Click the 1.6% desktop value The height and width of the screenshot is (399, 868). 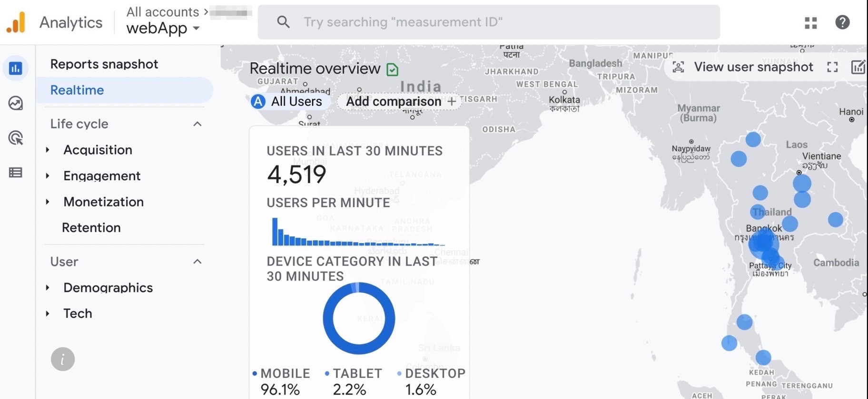(421, 390)
